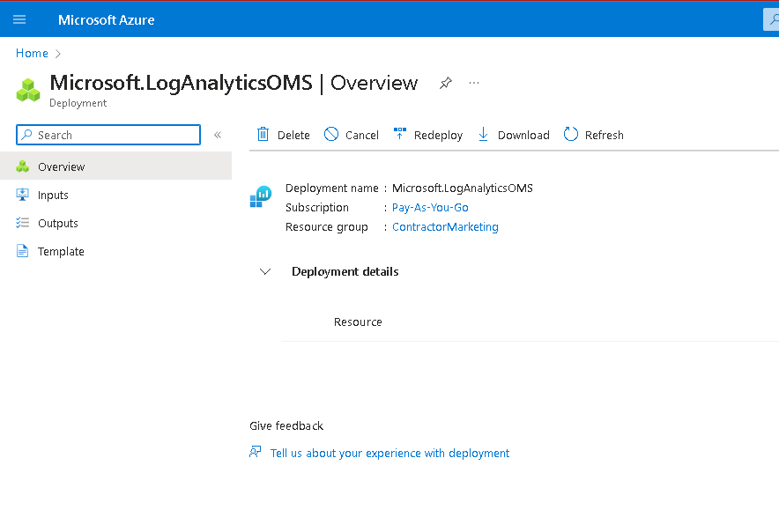Focus the sidebar Search box
Image resolution: width=779 pixels, height=532 pixels.
[x=108, y=135]
